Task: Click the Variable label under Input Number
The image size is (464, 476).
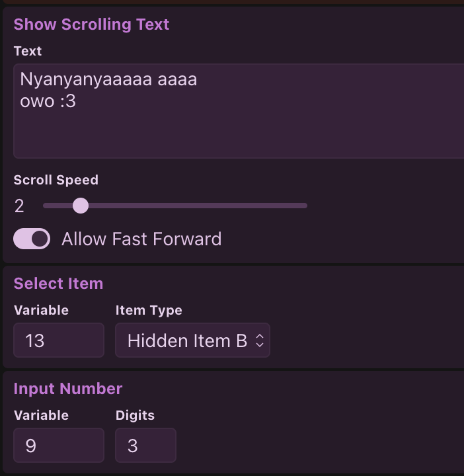Action: (41, 415)
